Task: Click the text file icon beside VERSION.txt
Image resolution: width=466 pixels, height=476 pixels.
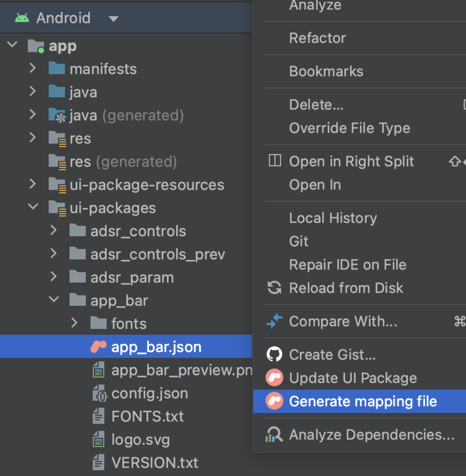Action: click(x=99, y=462)
